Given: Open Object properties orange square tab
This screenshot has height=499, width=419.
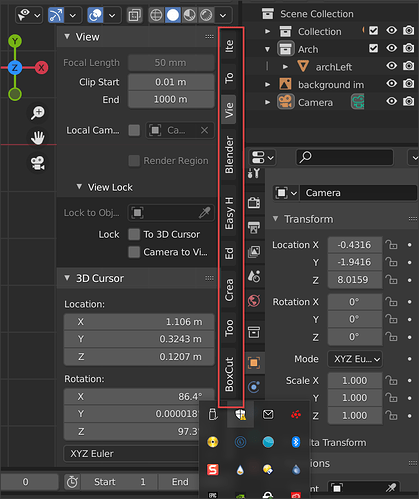Looking at the screenshot, I should [x=254, y=363].
